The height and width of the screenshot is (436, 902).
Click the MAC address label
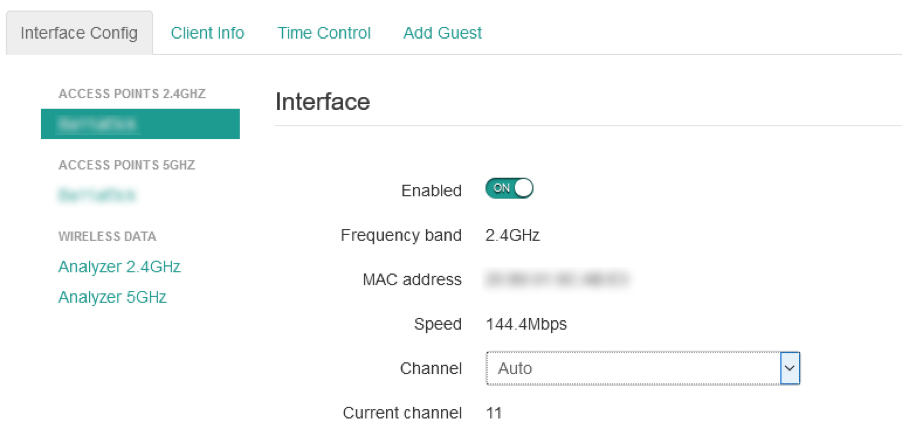click(x=412, y=280)
